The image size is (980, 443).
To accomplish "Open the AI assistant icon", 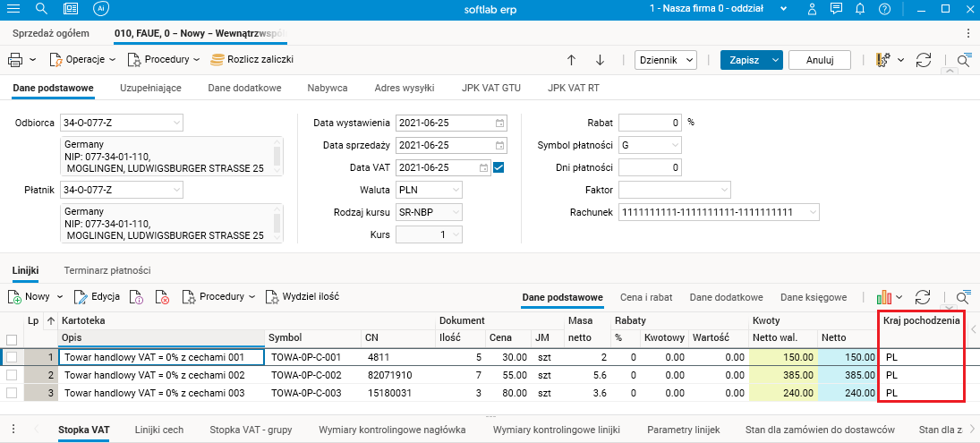I will click(100, 9).
